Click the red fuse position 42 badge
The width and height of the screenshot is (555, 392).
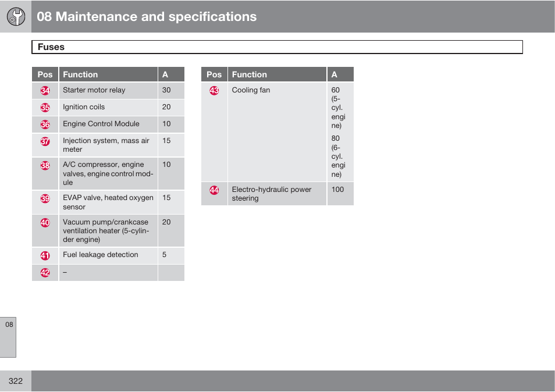tap(45, 273)
